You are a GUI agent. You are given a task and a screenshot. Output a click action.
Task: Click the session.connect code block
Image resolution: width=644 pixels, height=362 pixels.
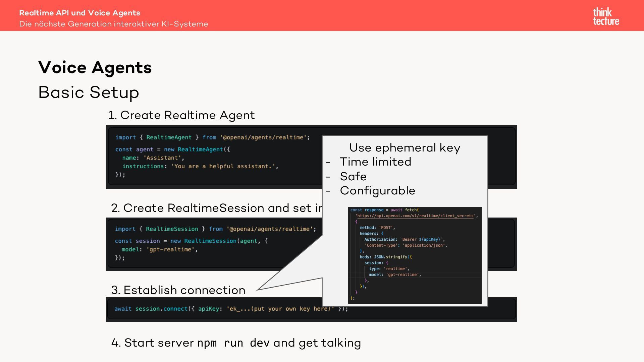click(231, 309)
